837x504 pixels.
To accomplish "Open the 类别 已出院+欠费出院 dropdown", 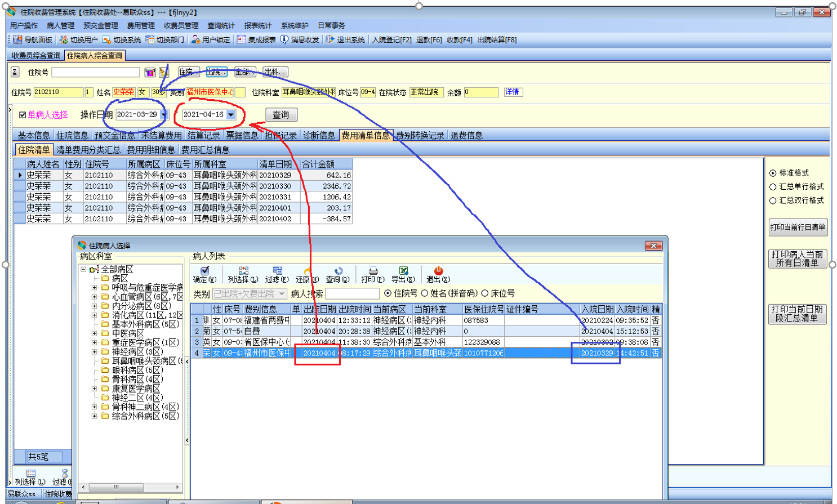I will (x=281, y=294).
